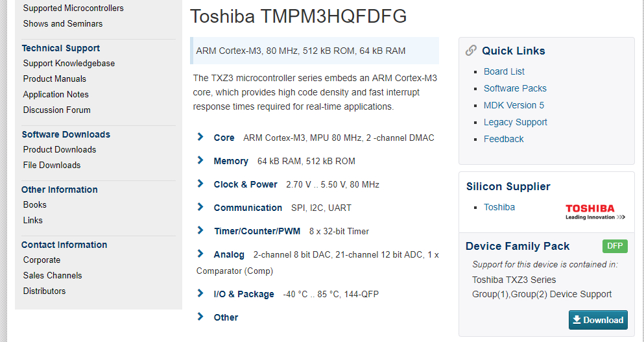Click the green DFP badge
The width and height of the screenshot is (644, 342).
pyautogui.click(x=615, y=246)
